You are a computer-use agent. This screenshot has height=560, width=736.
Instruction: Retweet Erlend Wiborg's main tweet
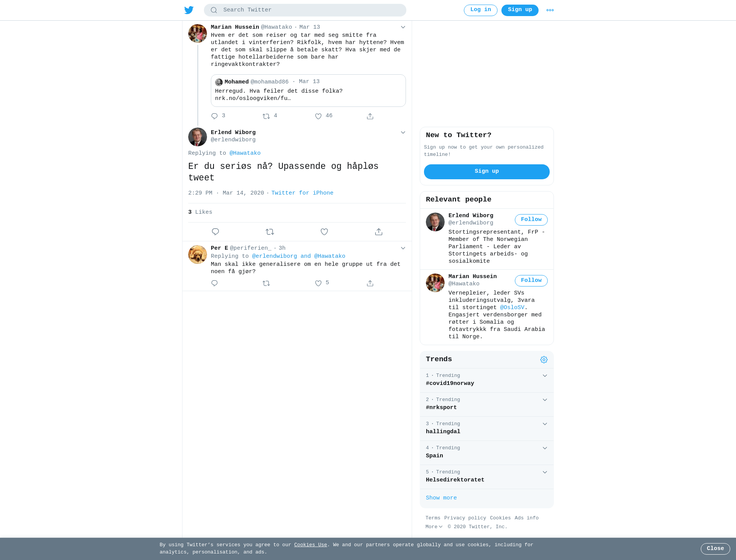pyautogui.click(x=270, y=232)
